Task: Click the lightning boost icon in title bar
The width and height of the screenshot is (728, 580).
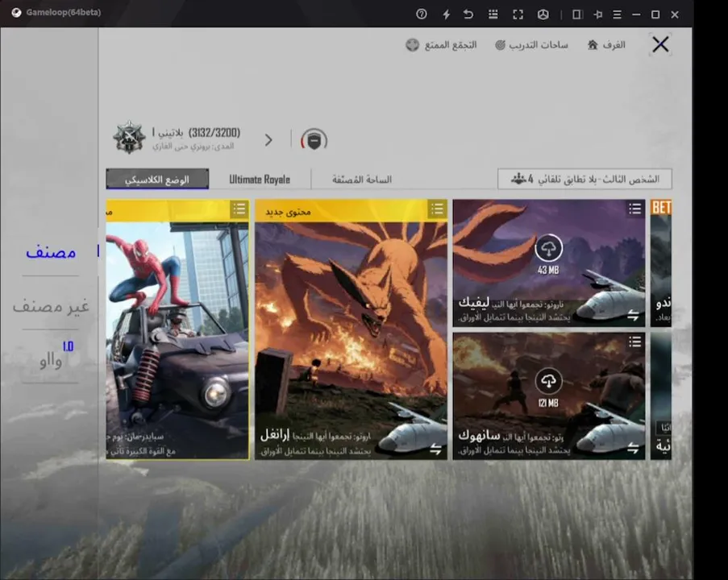Action: [446, 14]
